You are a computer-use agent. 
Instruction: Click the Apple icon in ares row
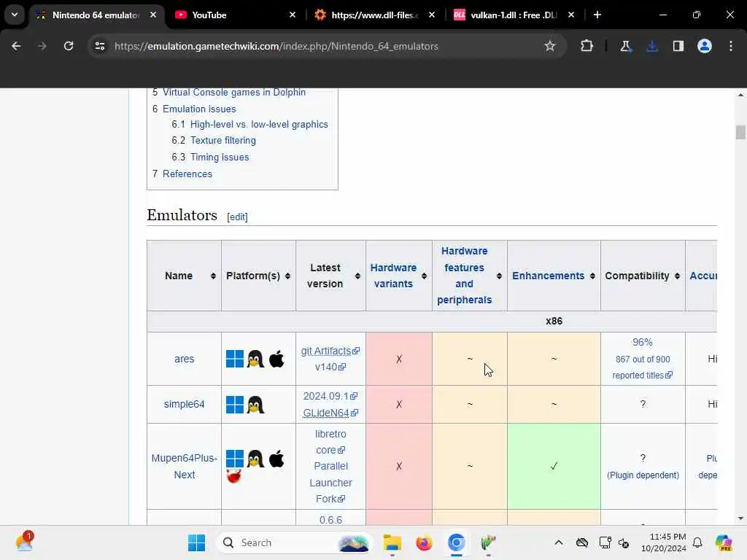[x=276, y=359]
